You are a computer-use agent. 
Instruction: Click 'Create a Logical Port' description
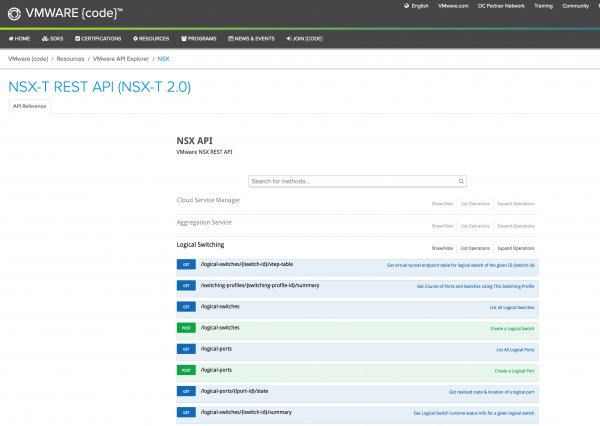coord(514,371)
